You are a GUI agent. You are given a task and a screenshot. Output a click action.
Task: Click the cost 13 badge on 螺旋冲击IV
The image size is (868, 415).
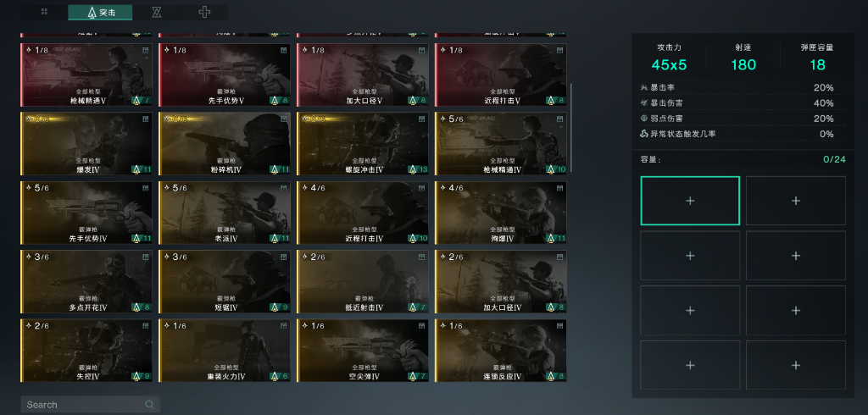tap(418, 169)
